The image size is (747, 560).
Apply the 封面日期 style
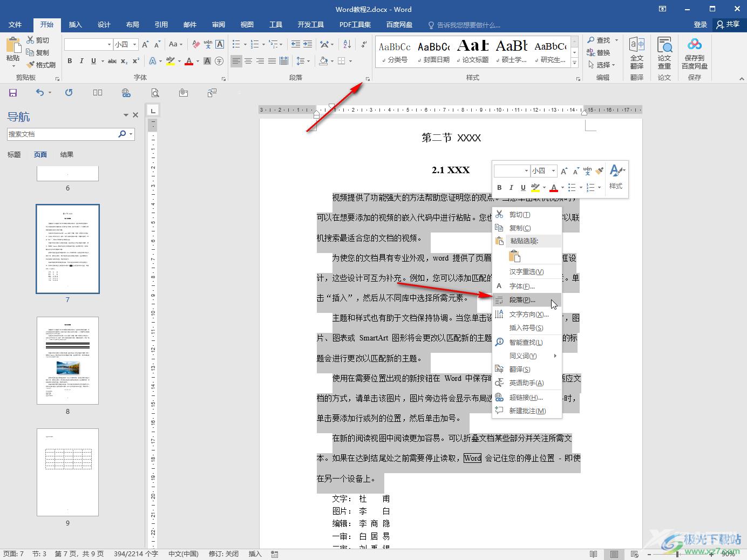434,51
